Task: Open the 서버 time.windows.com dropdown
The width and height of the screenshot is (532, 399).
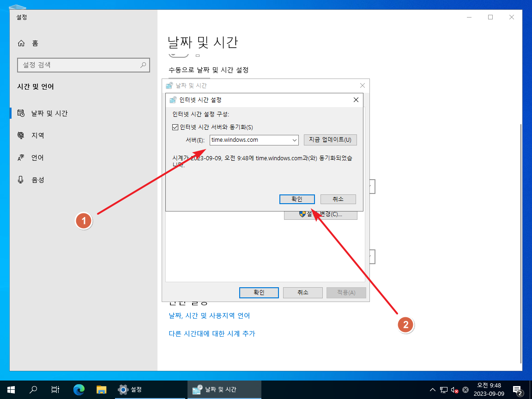Action: click(x=295, y=139)
